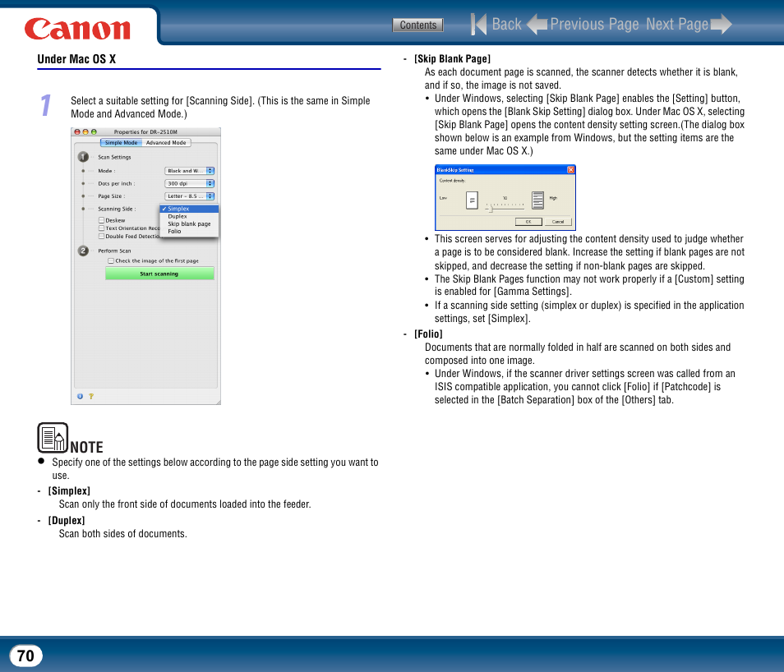Choose Folio in the Scanning Side menu
Screen dimensions: 784x672
tap(189, 232)
